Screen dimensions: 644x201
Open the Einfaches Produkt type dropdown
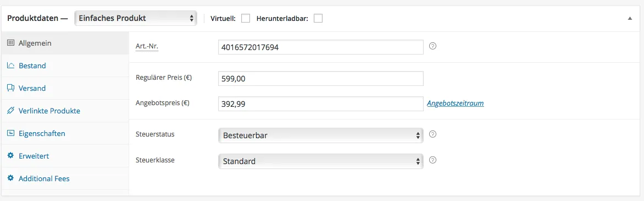point(136,18)
